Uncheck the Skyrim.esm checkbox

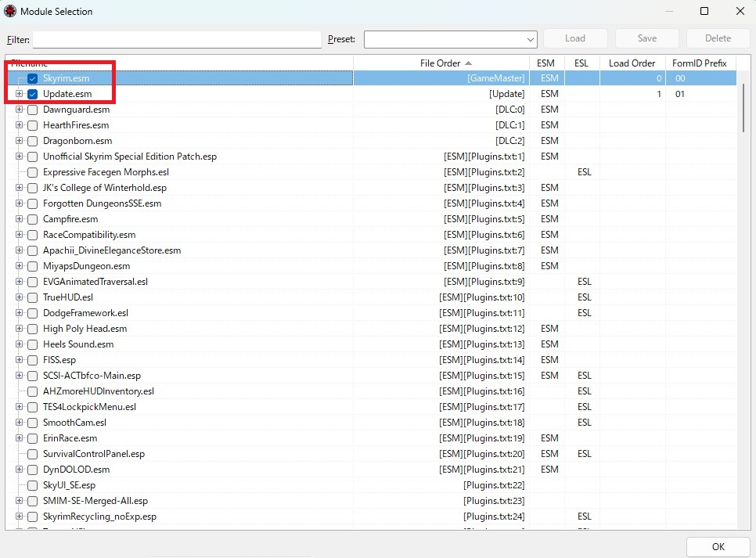point(33,78)
